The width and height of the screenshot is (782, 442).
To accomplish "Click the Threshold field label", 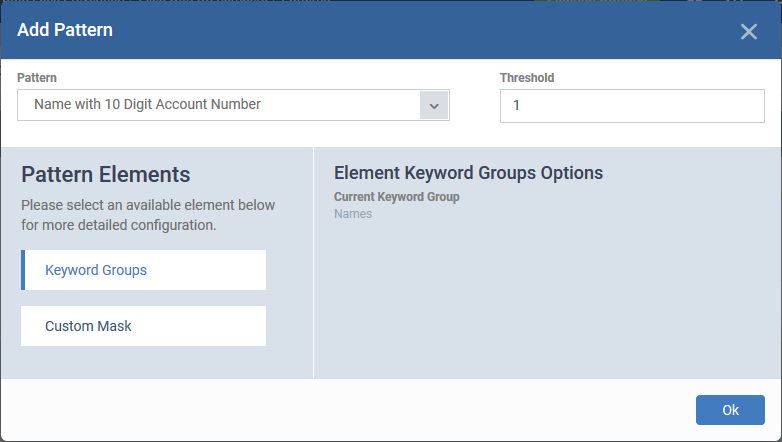I will click(x=527, y=78).
